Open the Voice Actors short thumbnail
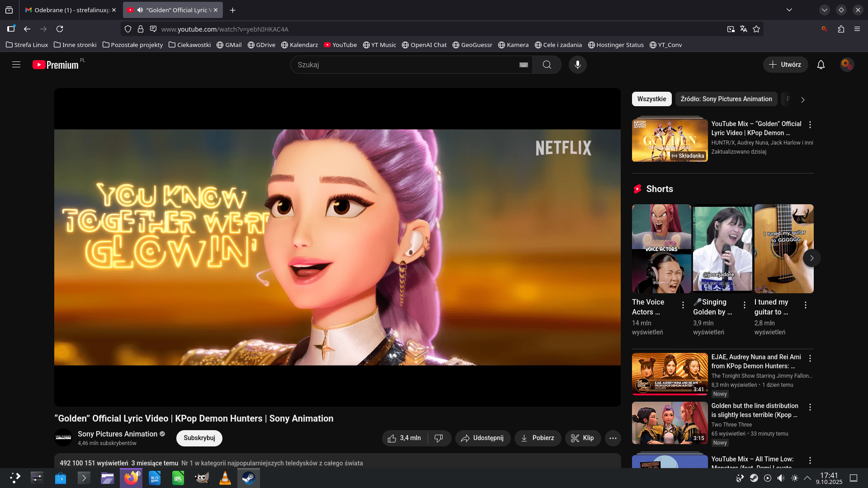 pos(661,249)
